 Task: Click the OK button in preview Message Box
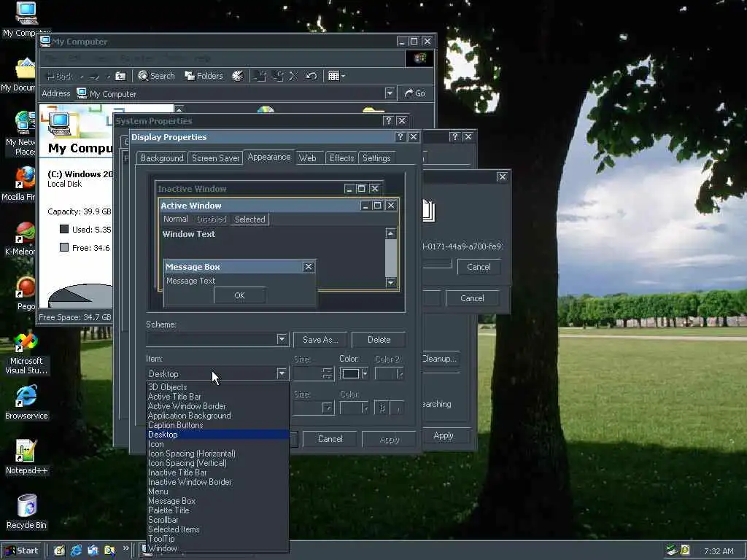[x=239, y=295]
